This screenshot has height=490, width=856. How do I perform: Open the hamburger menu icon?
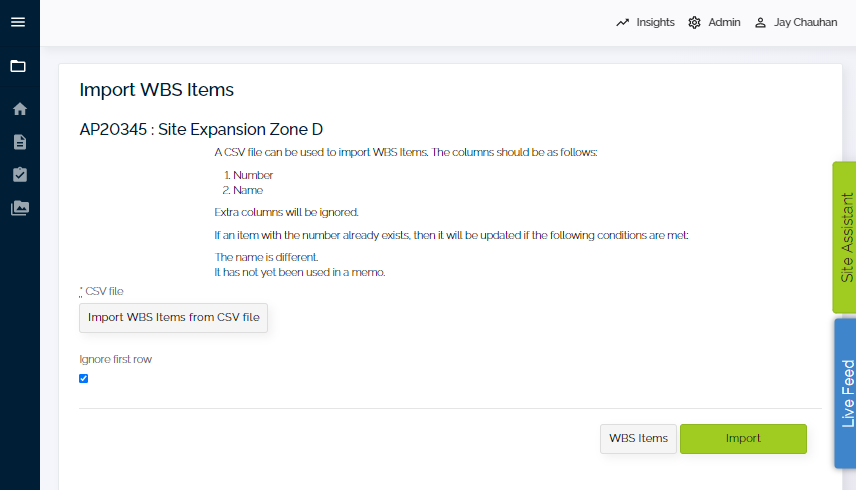click(18, 22)
